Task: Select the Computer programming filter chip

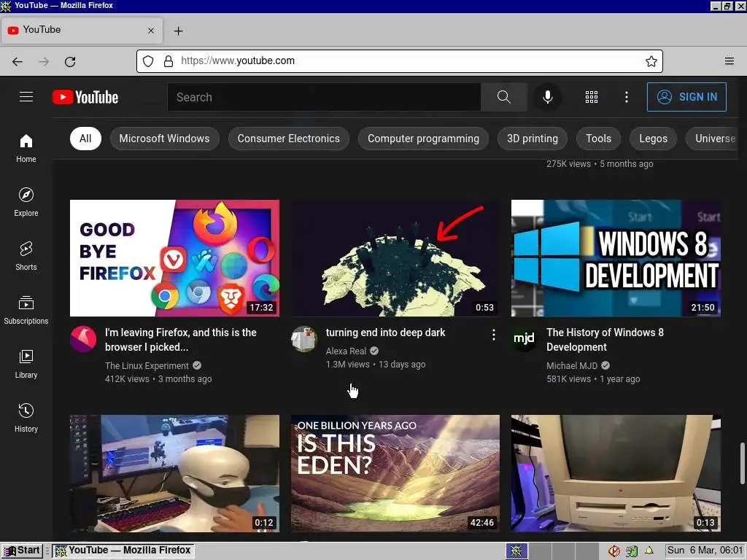Action: (424, 139)
